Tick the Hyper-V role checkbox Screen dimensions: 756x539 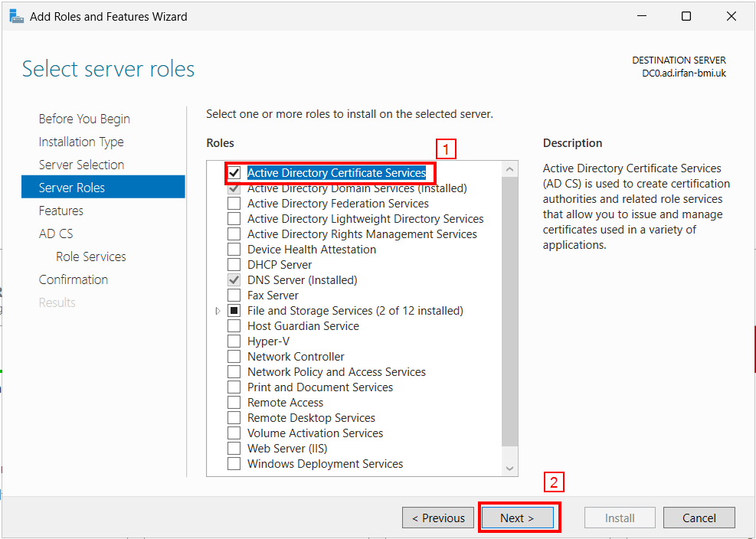tap(234, 341)
